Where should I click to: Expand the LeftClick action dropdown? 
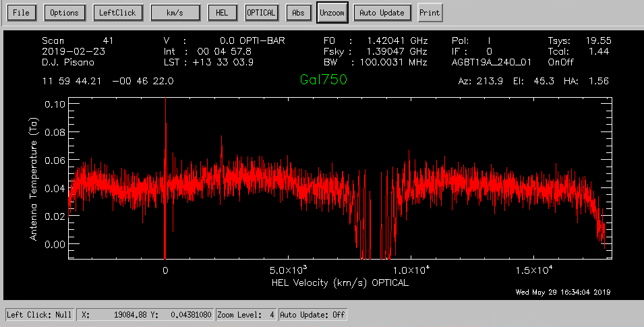coord(117,13)
